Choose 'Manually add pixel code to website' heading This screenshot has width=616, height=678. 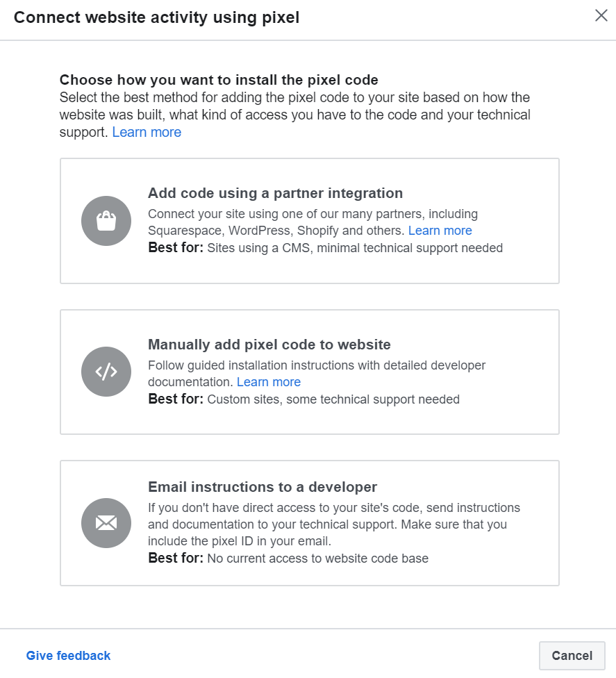click(x=269, y=345)
